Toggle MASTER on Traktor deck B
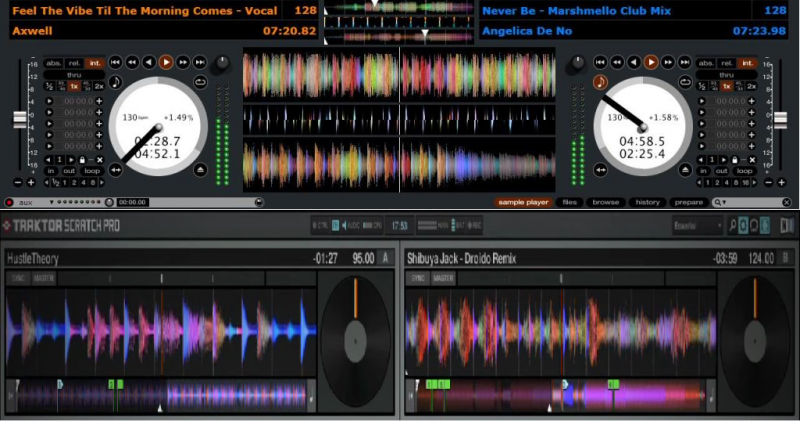Image resolution: width=800 pixels, height=422 pixels. (443, 278)
